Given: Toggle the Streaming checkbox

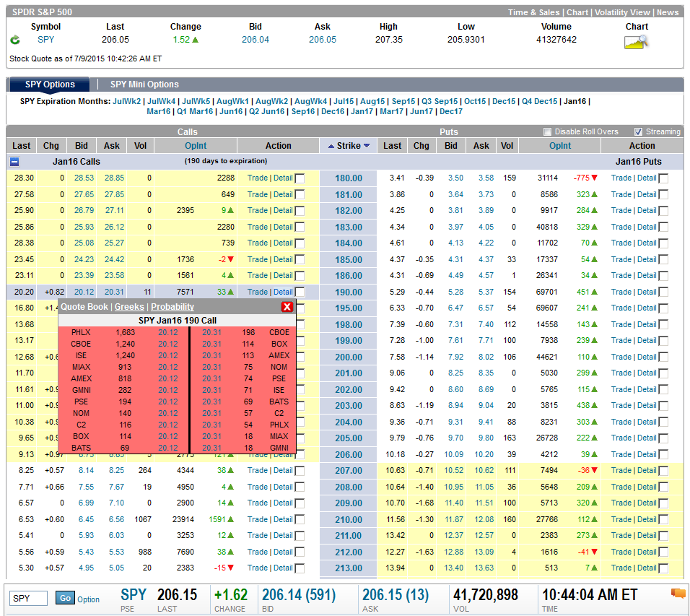Looking at the screenshot, I should (x=639, y=131).
